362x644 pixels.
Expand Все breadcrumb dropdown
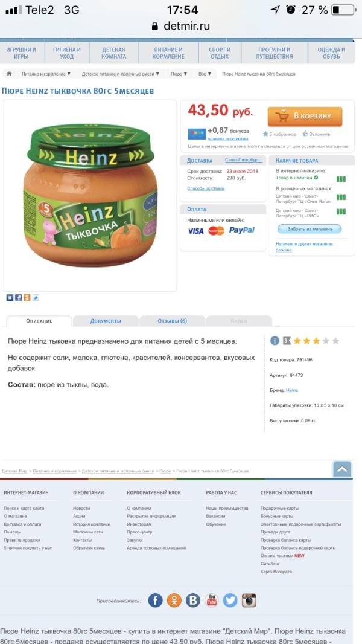[x=205, y=74]
